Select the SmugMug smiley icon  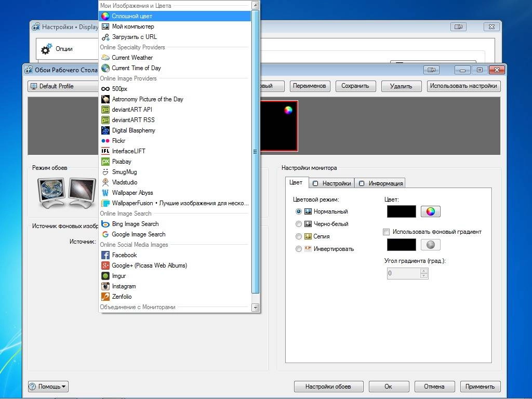[x=105, y=172]
